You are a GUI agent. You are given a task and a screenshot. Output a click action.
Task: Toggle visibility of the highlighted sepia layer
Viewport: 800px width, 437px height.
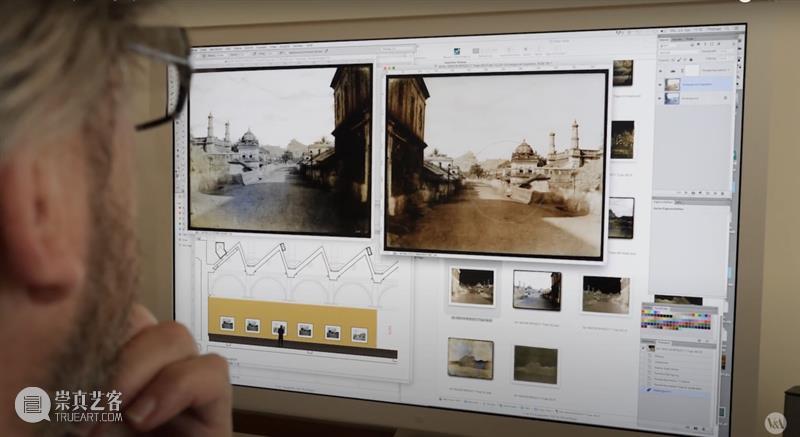pos(660,85)
